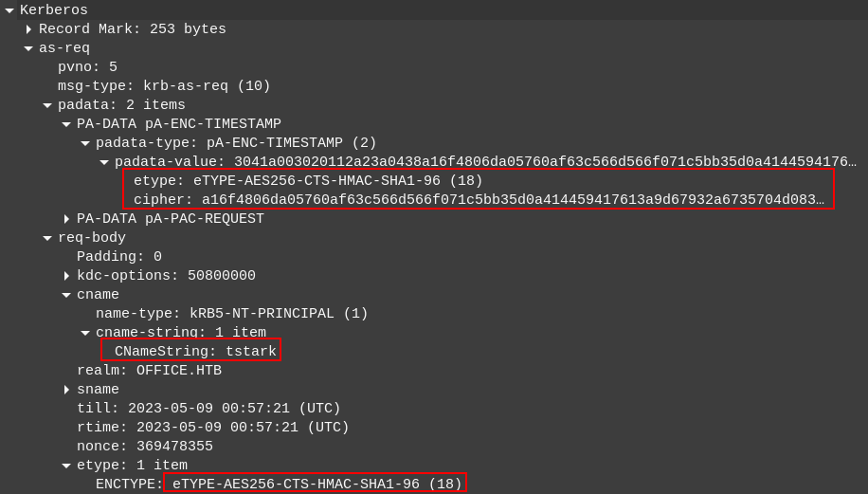This screenshot has height=494, width=868.
Task: Select the realm OFFICE.HTB field
Action: click(149, 371)
